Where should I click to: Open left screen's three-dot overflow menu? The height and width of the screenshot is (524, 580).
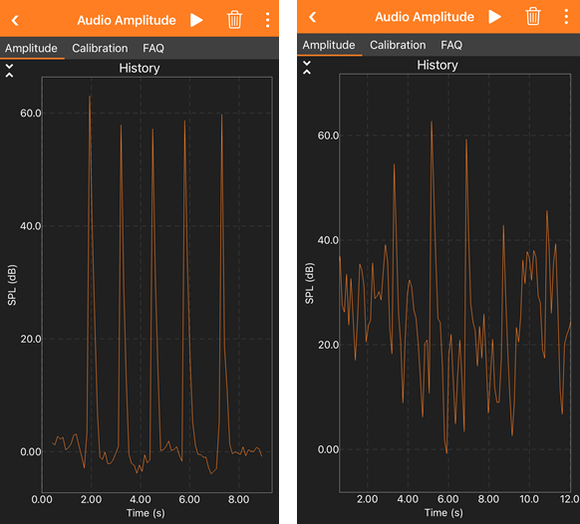pos(267,20)
